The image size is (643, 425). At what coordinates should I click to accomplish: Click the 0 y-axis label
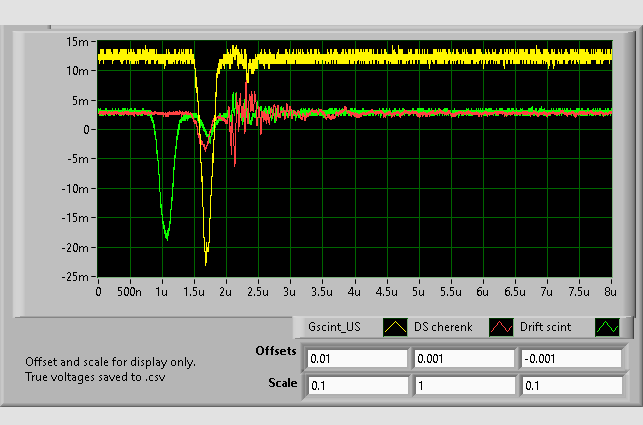[86, 130]
